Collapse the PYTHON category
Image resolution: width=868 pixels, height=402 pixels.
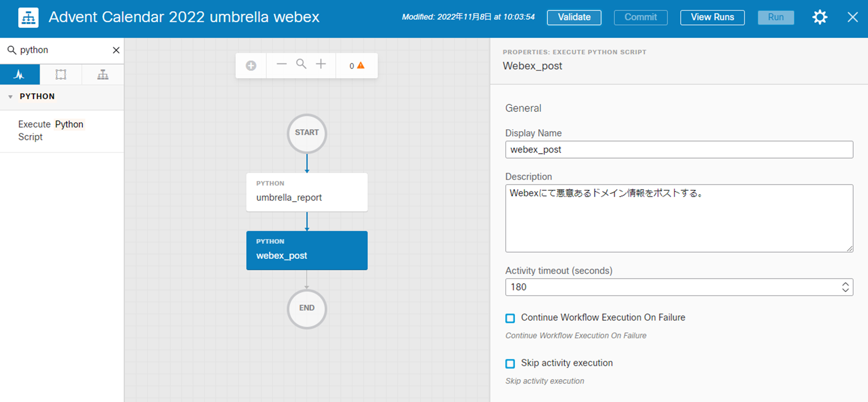pyautogui.click(x=10, y=97)
